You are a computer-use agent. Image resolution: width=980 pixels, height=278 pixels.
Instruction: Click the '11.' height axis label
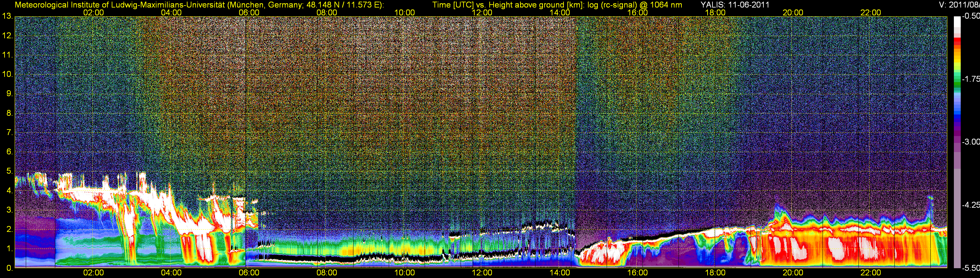click(x=7, y=55)
